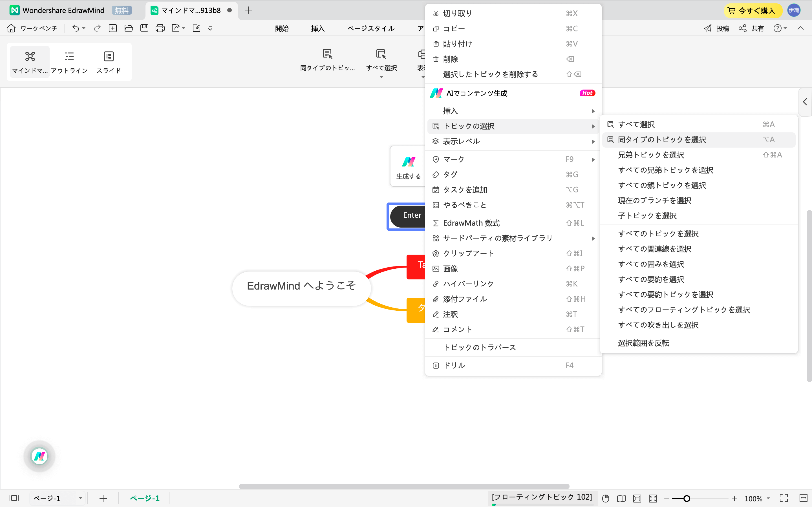Open the Workbench home screen
This screenshot has width=812, height=507.
[x=32, y=28]
